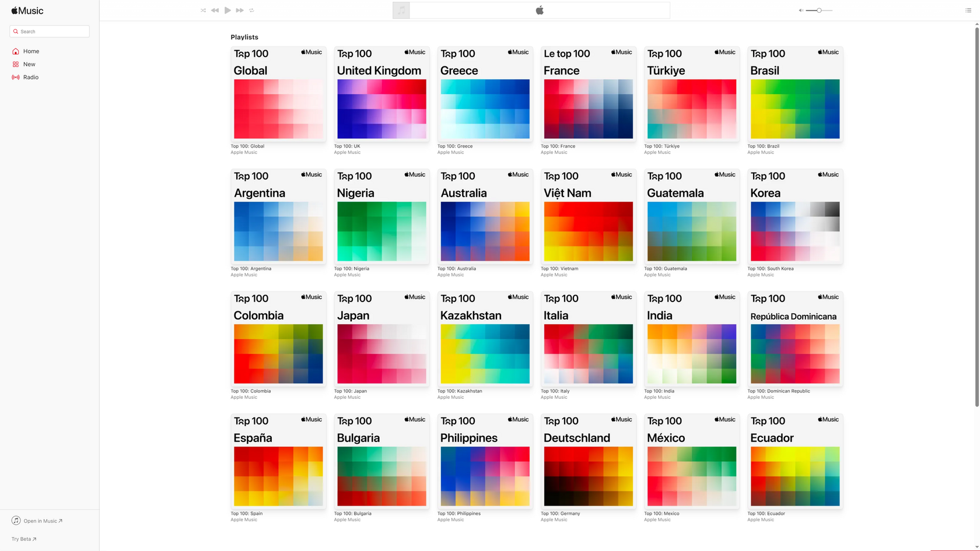Click the 'Top 100: Kazakhstan' title link
980x551 pixels.
click(460, 391)
